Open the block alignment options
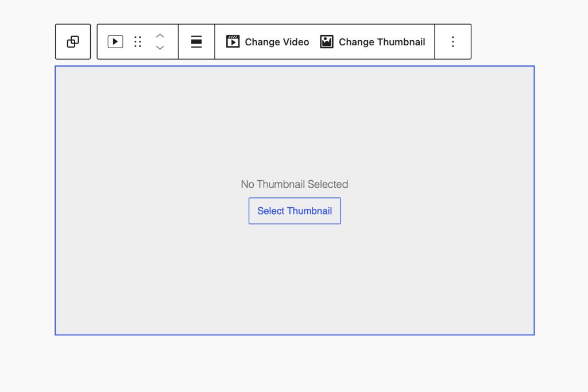The image size is (588, 392). click(x=196, y=41)
